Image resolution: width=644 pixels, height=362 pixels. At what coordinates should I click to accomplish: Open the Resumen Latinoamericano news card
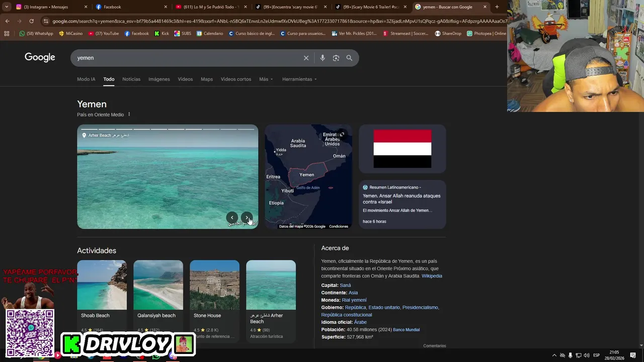click(403, 204)
